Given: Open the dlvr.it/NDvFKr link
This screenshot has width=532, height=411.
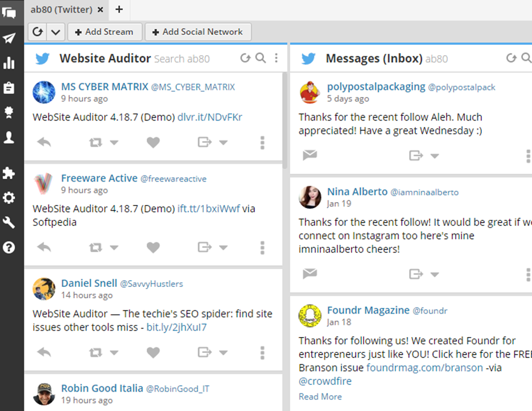Looking at the screenshot, I should (209, 117).
